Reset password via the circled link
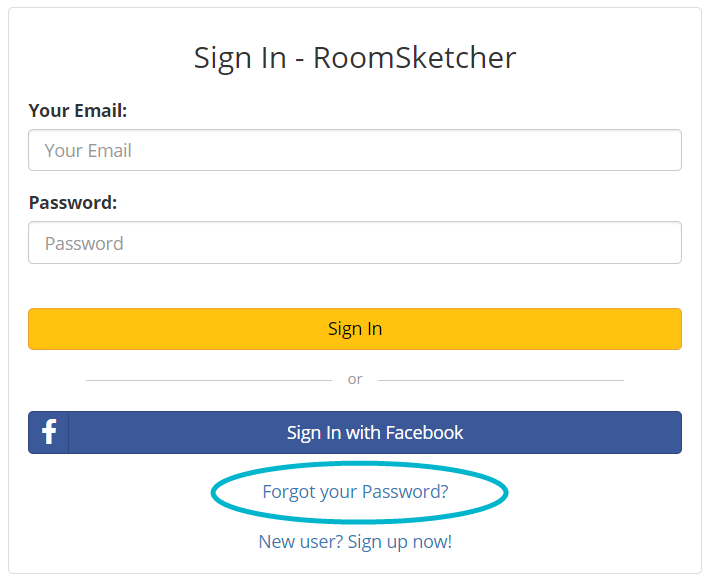 coord(356,492)
